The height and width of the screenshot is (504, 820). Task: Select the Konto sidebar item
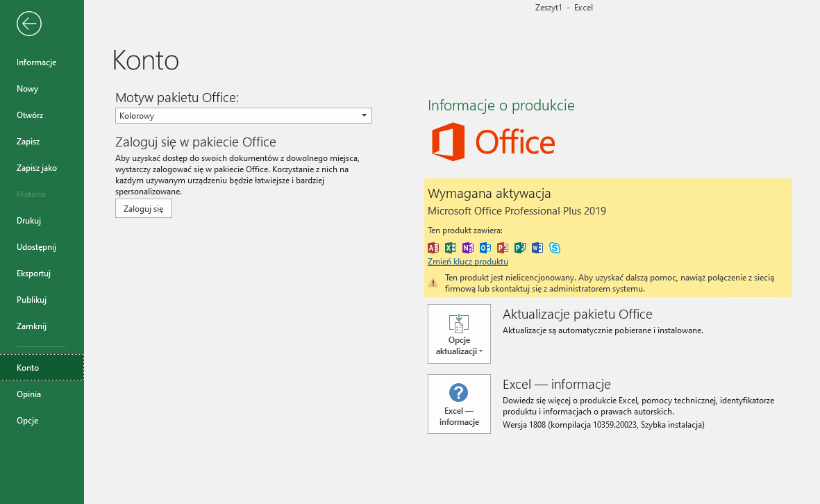42,367
